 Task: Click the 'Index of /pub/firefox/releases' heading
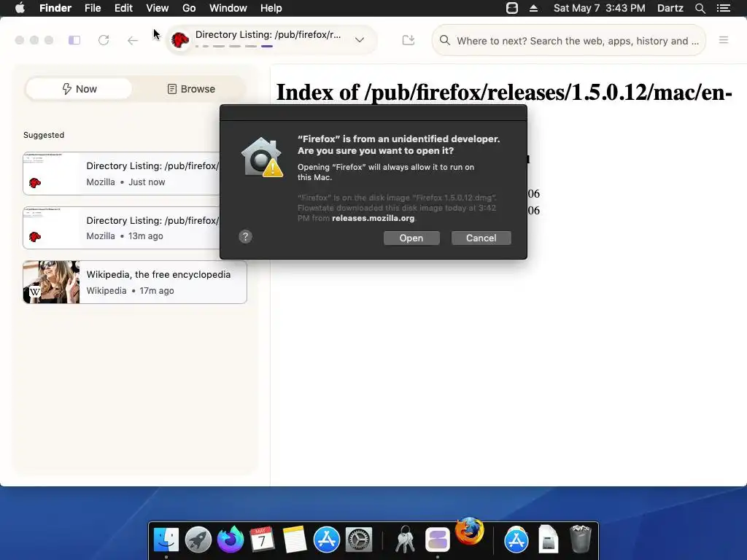tap(504, 93)
